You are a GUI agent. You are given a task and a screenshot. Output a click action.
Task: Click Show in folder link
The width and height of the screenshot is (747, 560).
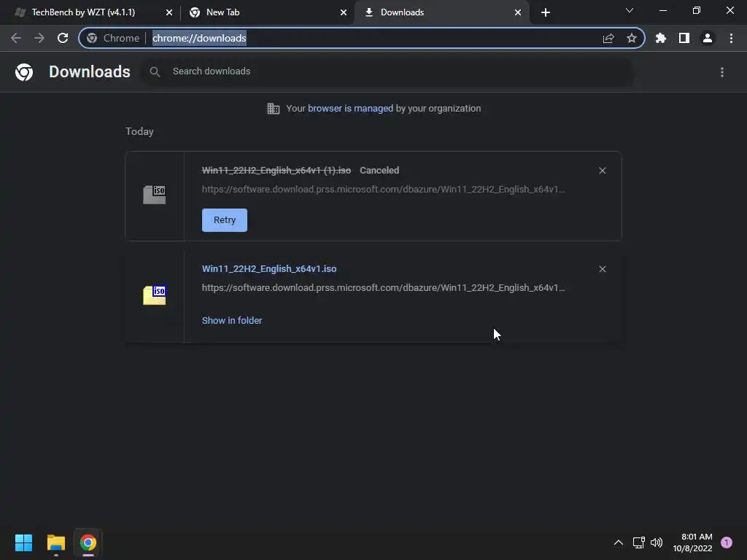232,321
